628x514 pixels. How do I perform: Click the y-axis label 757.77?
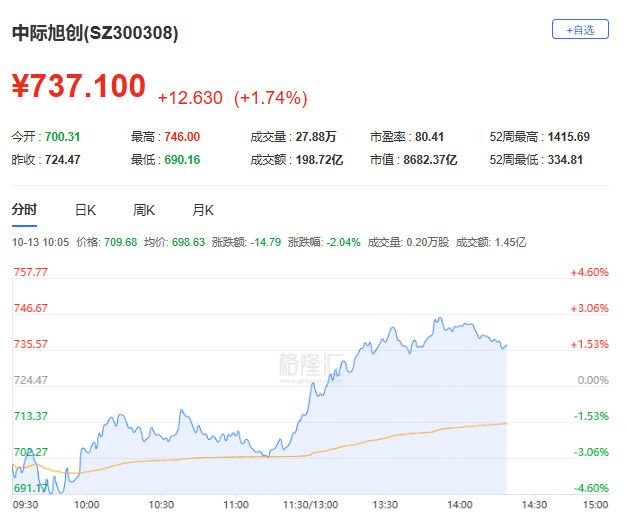[x=30, y=272]
